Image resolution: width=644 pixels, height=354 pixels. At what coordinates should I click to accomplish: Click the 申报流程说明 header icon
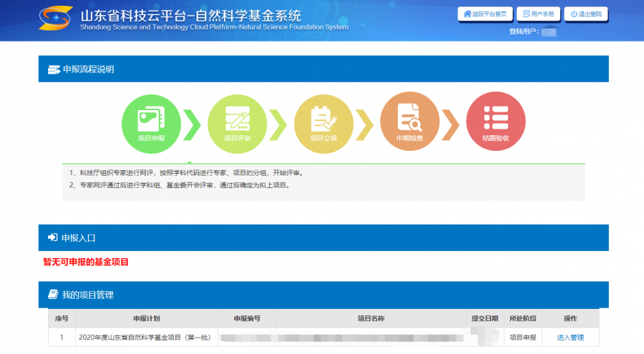53,69
